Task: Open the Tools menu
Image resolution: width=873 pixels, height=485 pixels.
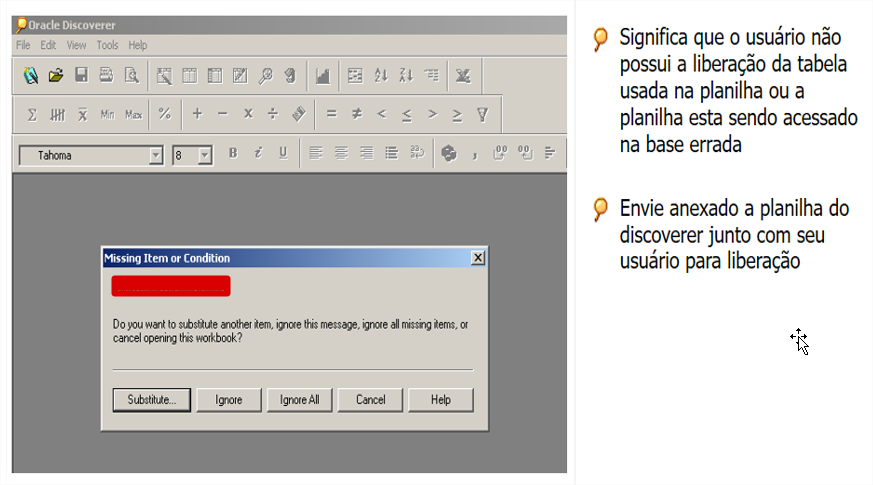Action: [107, 45]
